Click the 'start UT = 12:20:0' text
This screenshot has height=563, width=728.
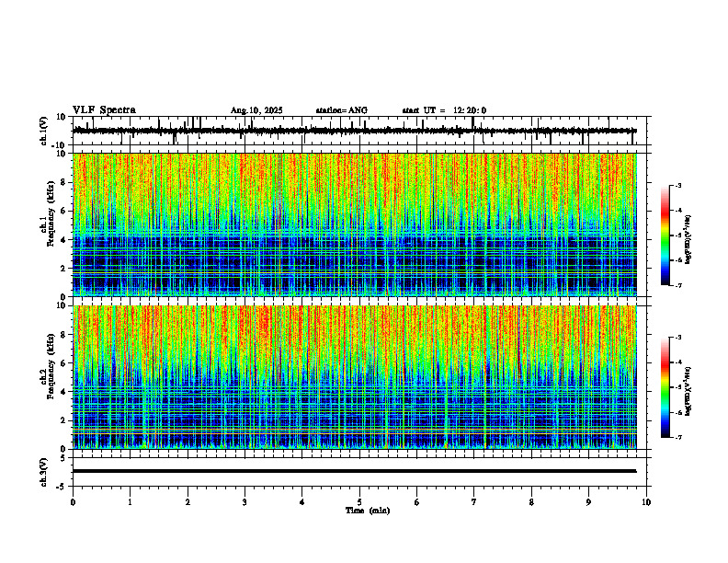coord(444,110)
